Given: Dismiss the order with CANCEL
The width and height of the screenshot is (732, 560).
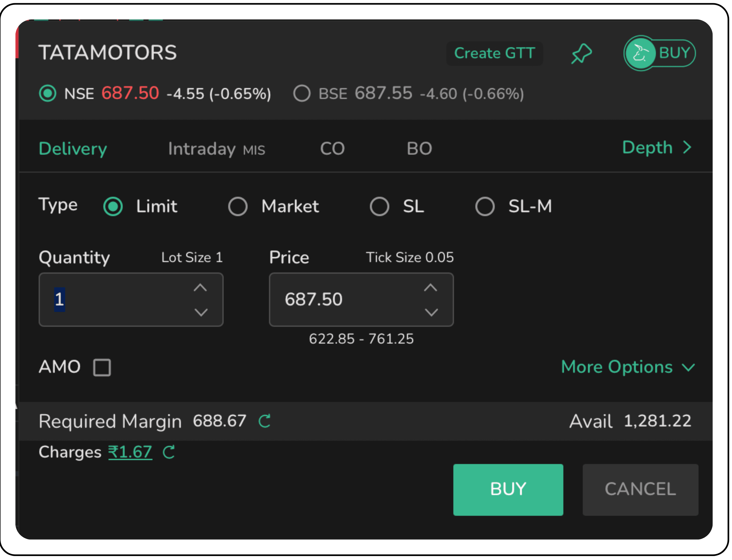Looking at the screenshot, I should point(640,489).
